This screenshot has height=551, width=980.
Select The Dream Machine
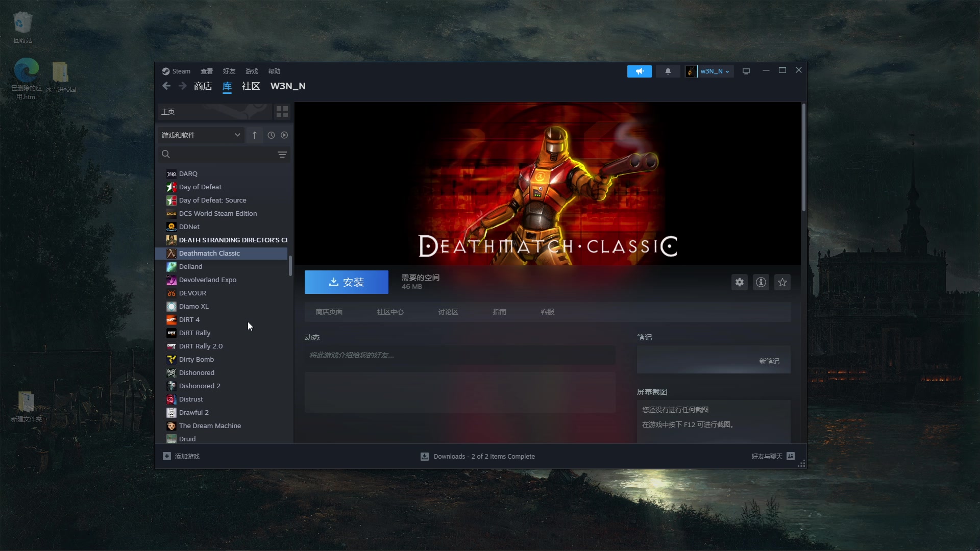[222, 426]
